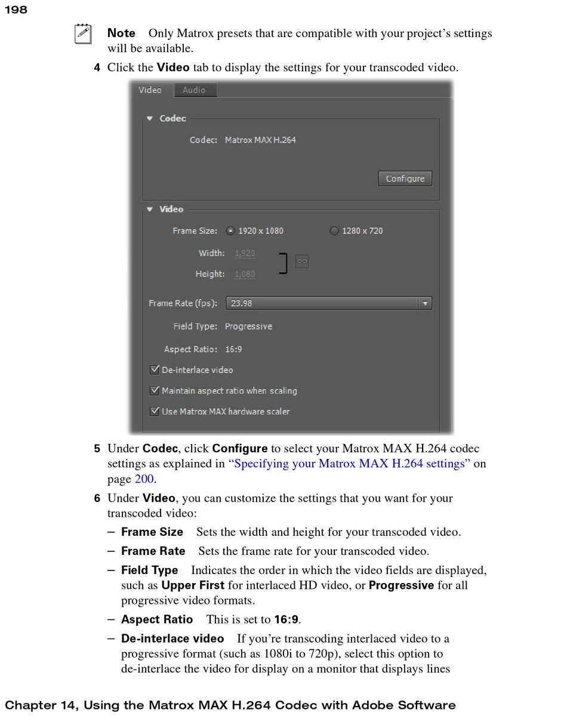Open "Specifying your Matrox MAX H.264 settings" link
Image resolution: width=567 pixels, height=728 pixels.
(x=349, y=464)
